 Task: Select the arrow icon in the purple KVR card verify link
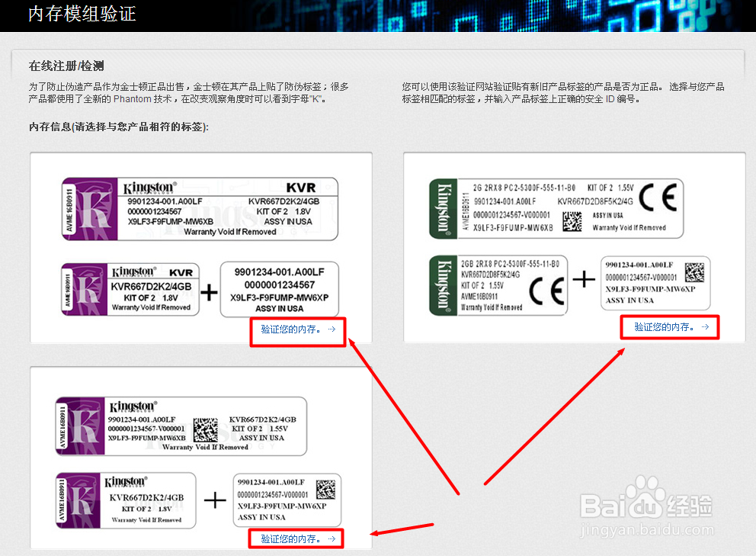click(x=332, y=329)
